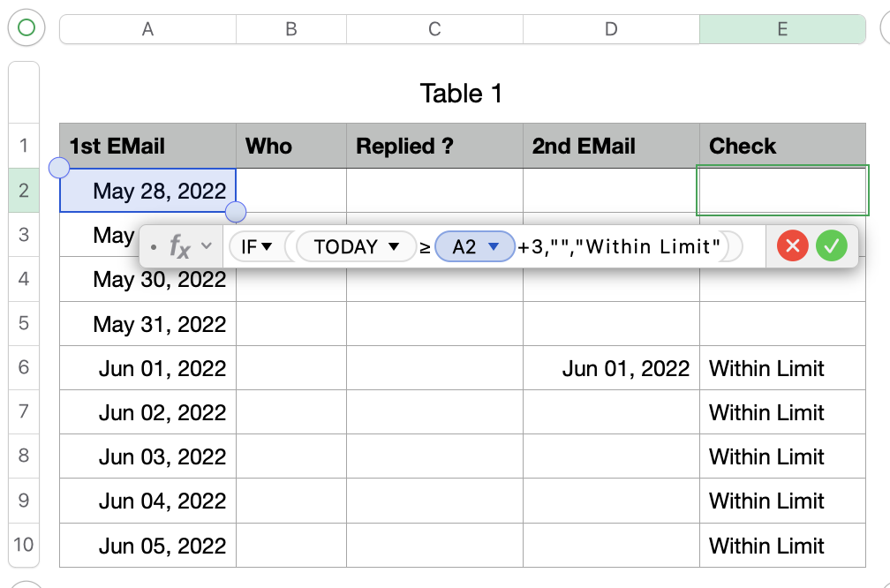This screenshot has height=588, width=890.
Task: Click the fx function icon
Action: click(179, 247)
